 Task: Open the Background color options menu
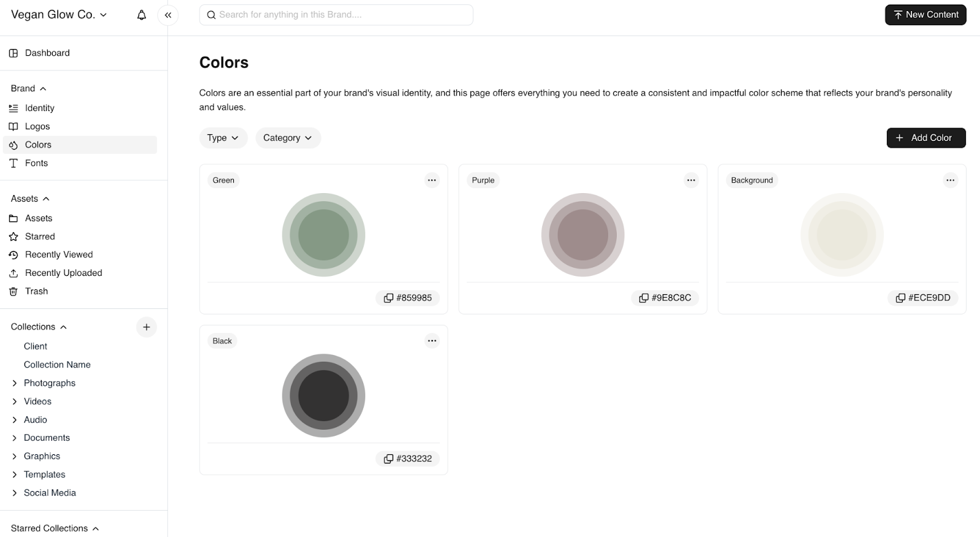click(950, 180)
